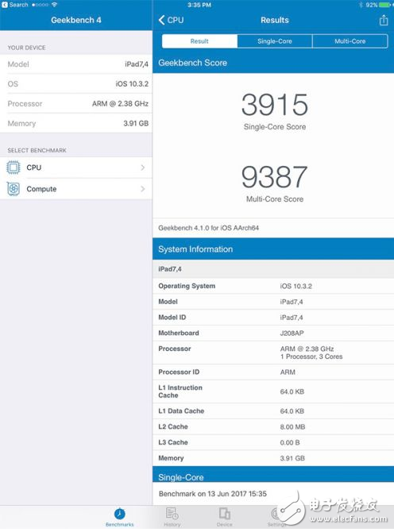
Task: Switch to the Multi-Core tab
Action: coord(350,41)
